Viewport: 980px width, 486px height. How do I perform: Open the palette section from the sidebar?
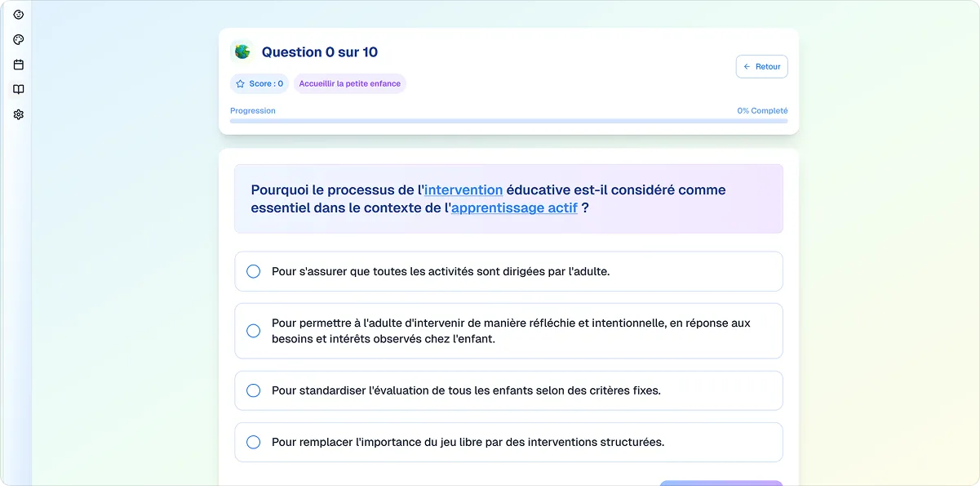tap(18, 38)
